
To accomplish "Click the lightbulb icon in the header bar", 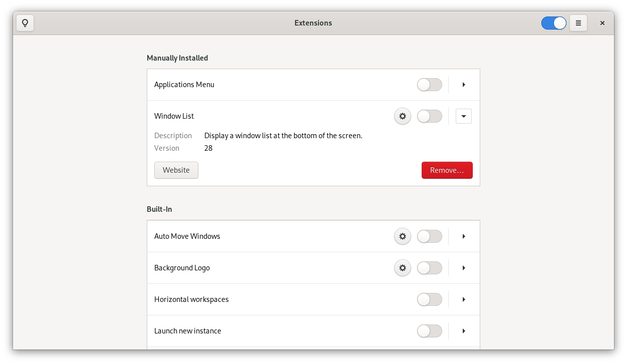I will tap(25, 23).
